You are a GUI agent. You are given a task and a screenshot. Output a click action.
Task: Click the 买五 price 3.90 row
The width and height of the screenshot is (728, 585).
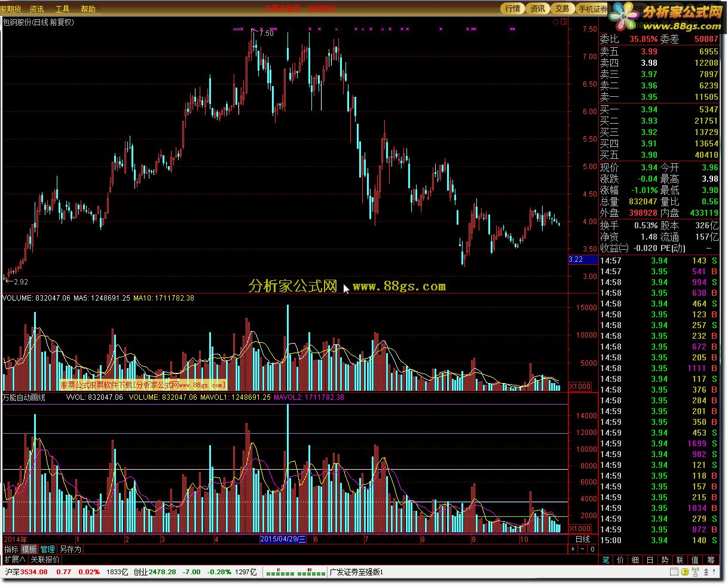[659, 155]
